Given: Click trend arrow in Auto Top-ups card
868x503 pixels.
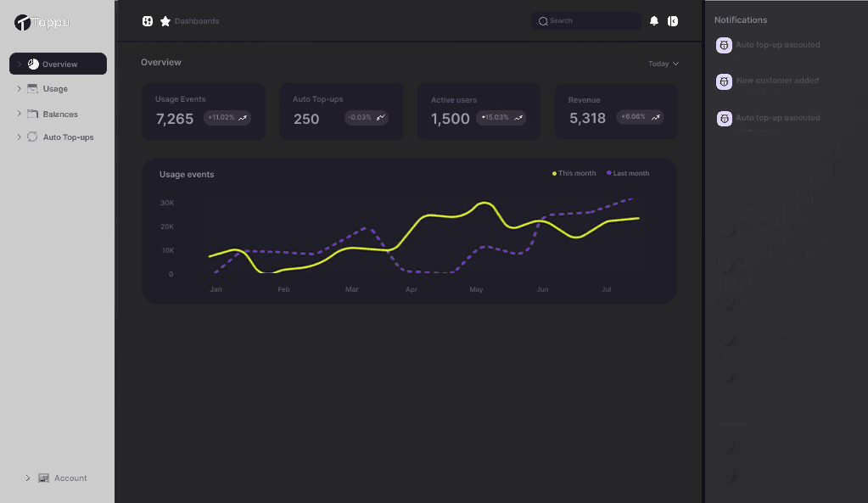Looking at the screenshot, I should click(x=381, y=117).
